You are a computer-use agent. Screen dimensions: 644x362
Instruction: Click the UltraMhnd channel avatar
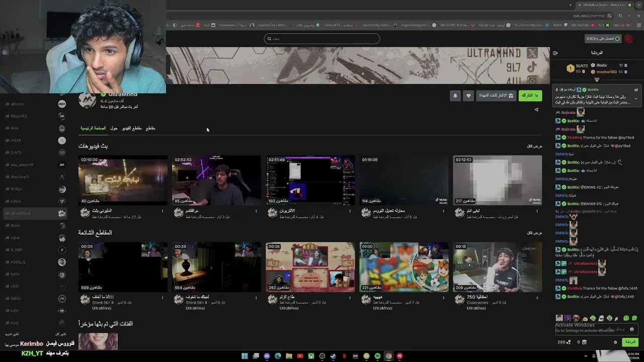pos(87,100)
